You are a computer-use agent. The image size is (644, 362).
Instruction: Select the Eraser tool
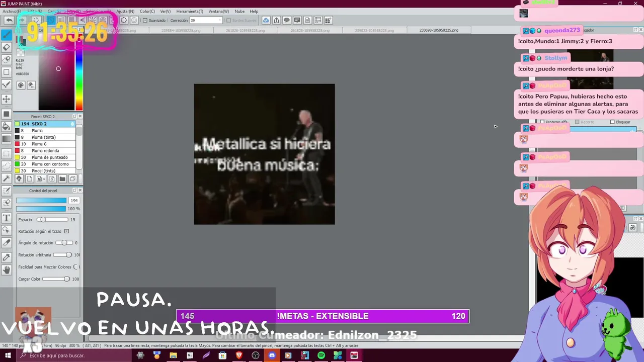(x=6, y=47)
